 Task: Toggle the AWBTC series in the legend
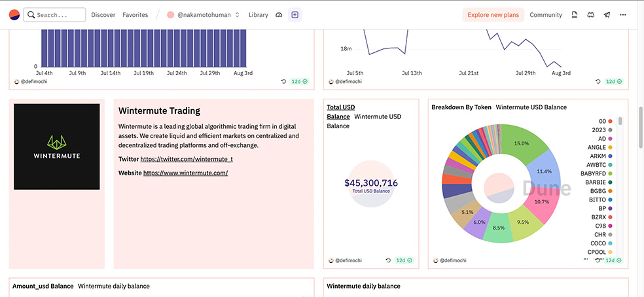coord(599,165)
